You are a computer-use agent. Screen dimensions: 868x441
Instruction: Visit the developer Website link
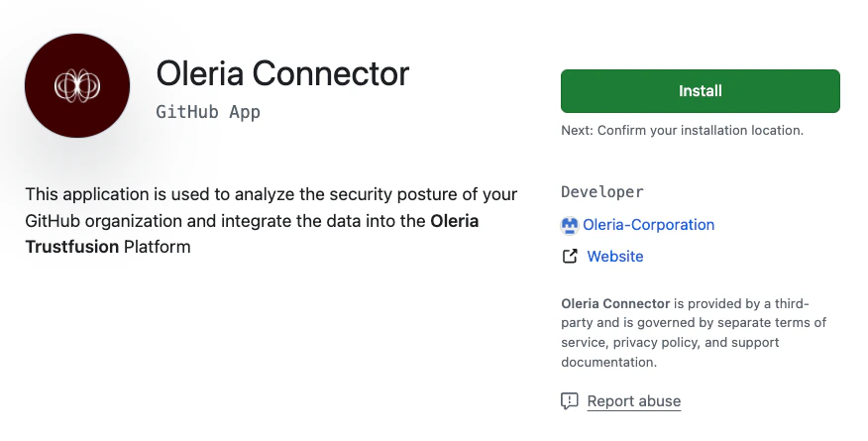point(615,257)
